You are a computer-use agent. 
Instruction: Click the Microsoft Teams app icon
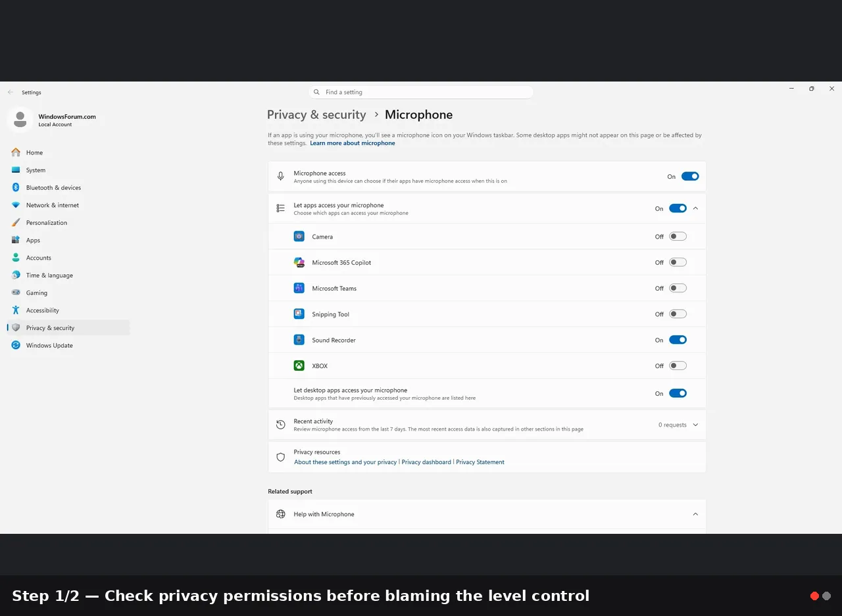click(299, 288)
